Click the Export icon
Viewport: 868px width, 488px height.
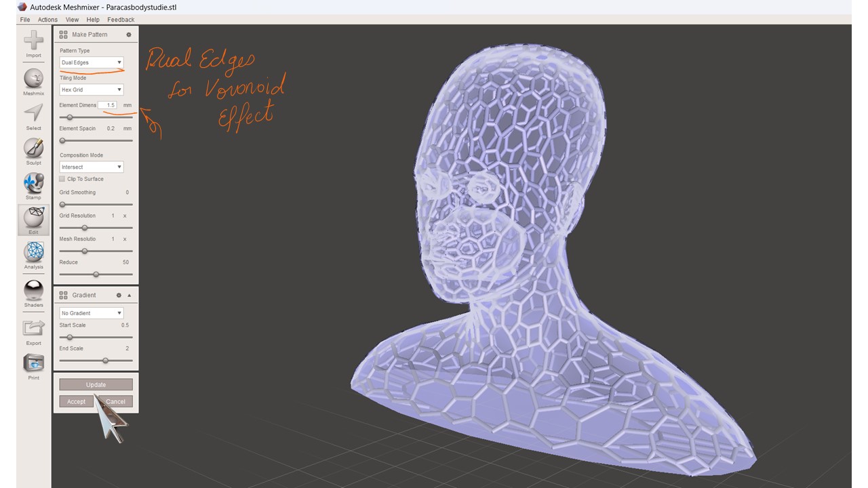pos(33,332)
